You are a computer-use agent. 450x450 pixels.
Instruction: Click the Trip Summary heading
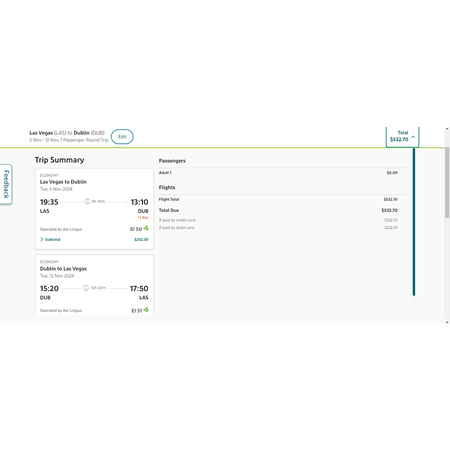point(59,160)
